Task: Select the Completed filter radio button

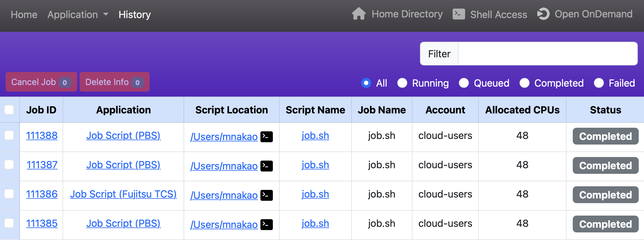Action: pos(525,83)
